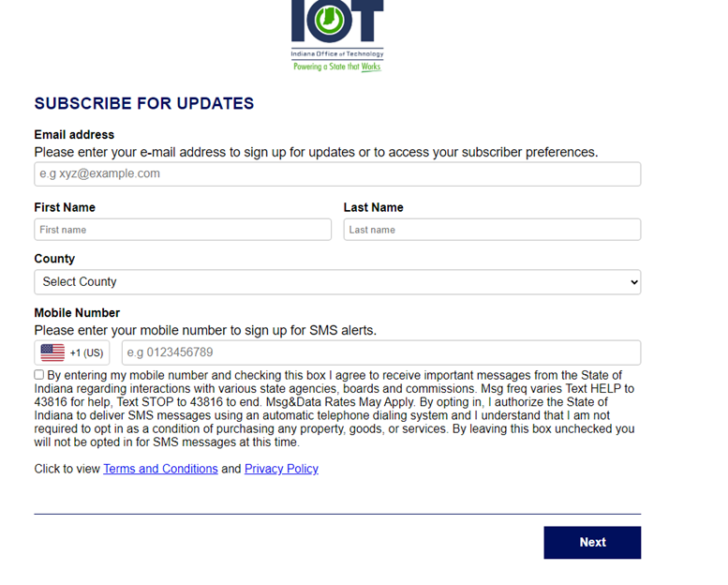Click into the Last name field
This screenshot has height=585, width=728.
point(492,230)
